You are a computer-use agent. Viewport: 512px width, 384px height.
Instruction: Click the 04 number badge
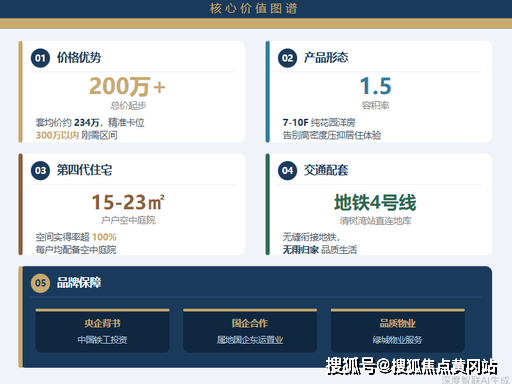click(287, 171)
